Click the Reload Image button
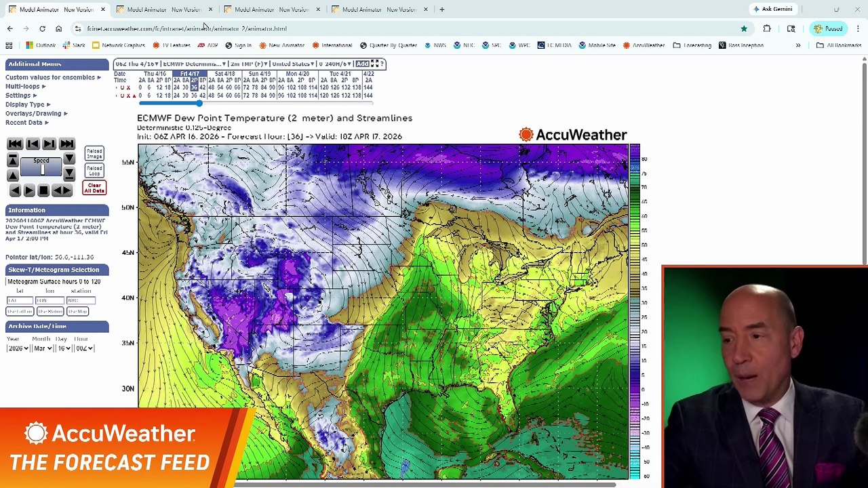The image size is (868, 488). [x=94, y=154]
